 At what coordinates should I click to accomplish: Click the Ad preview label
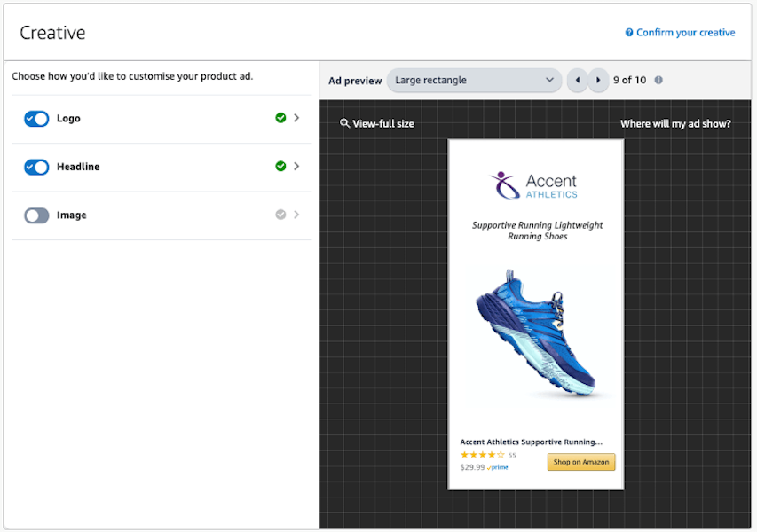coord(355,81)
